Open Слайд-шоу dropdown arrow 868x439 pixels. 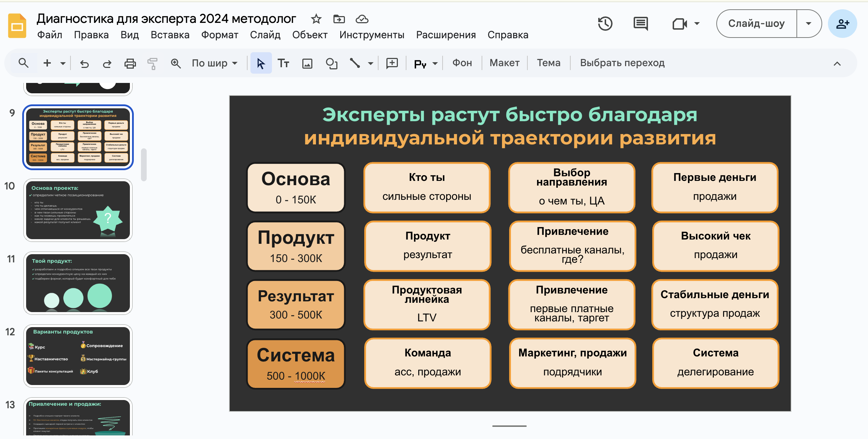(809, 24)
